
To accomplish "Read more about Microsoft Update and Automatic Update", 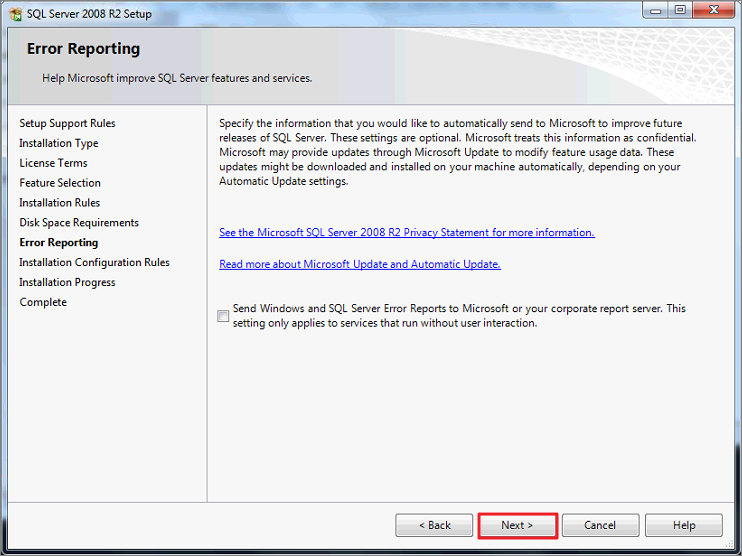I will tap(360, 264).
